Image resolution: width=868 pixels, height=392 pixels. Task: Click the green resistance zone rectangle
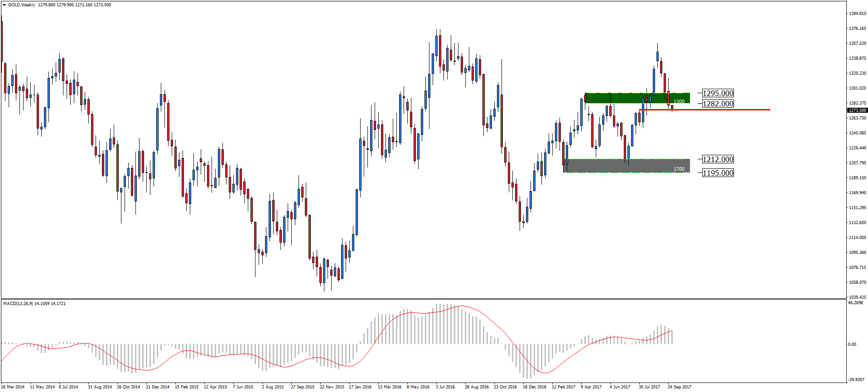point(637,98)
